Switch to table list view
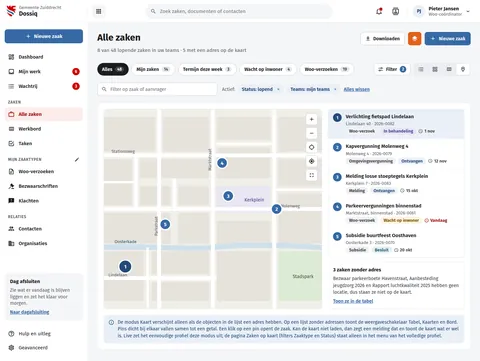Screen dimensions: 480x361 point(421,69)
